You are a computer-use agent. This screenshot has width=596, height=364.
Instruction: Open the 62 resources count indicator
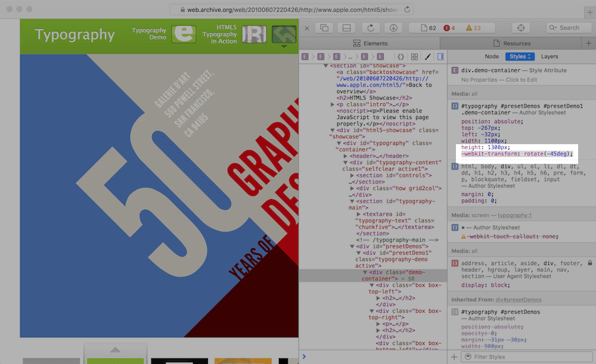429,28
